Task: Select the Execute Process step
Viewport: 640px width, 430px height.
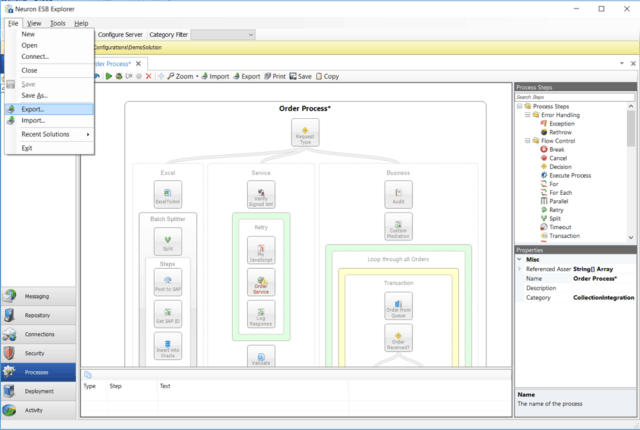Action: 566,175
